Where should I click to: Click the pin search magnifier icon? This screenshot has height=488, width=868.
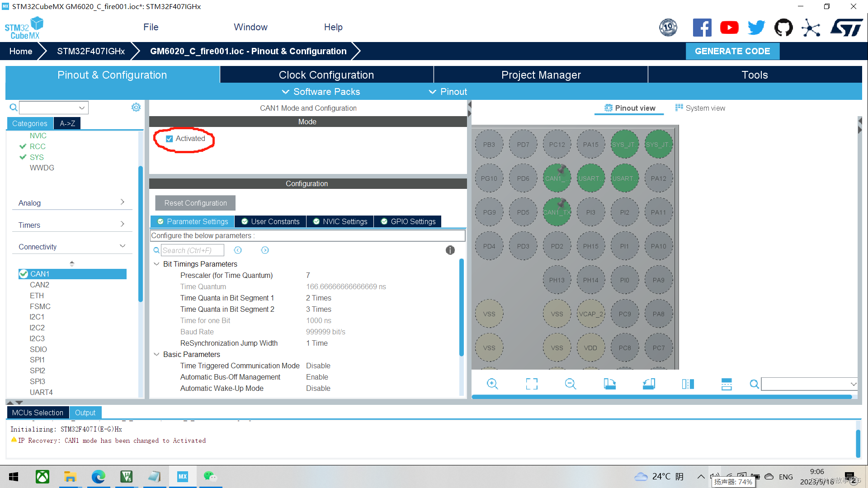[x=754, y=384]
